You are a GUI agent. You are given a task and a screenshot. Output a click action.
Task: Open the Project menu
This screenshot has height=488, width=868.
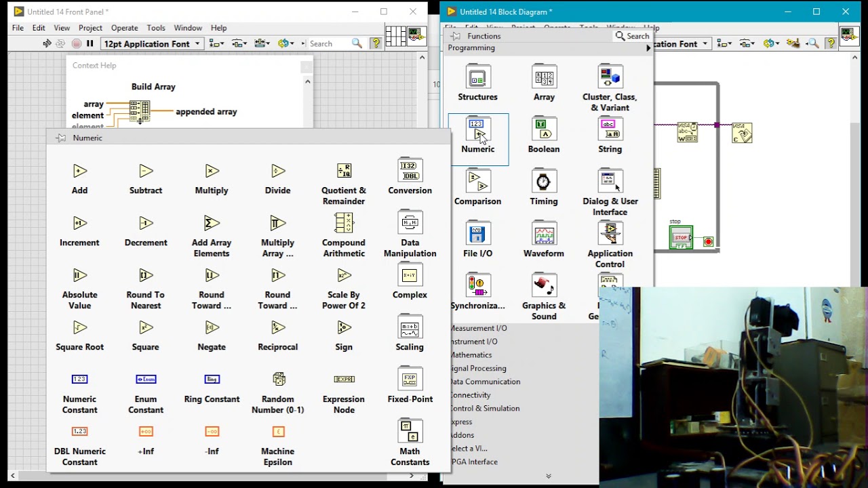tap(90, 28)
